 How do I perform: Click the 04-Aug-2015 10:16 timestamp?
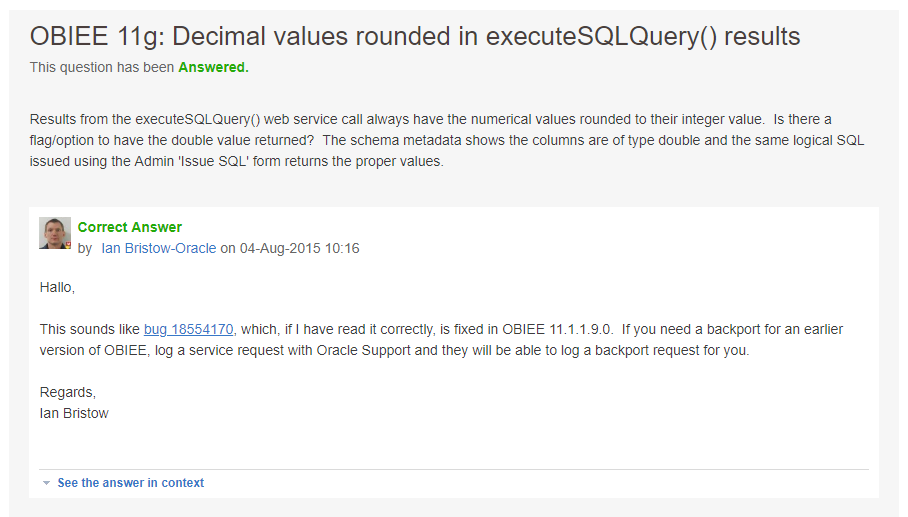tap(300, 248)
